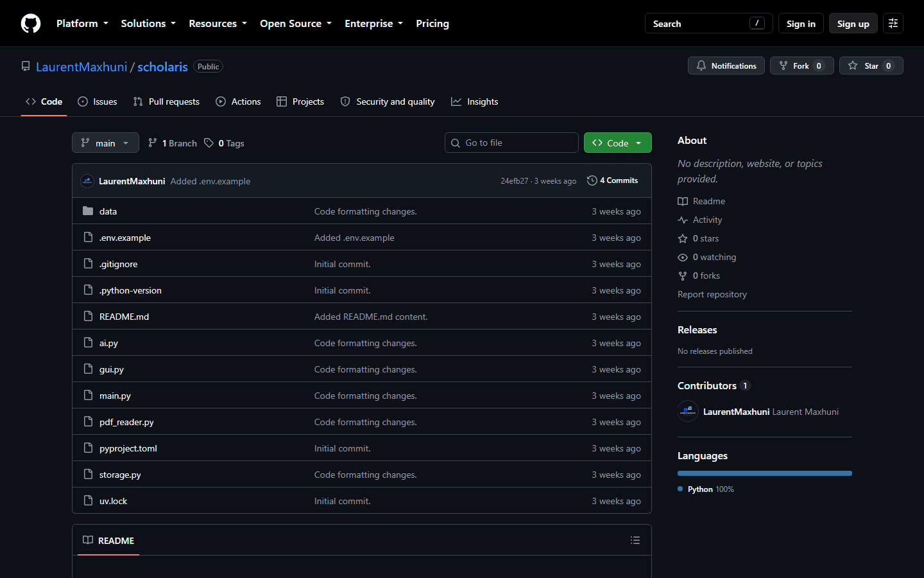Click the fork icon beside 0 forks
Viewport: 924px width, 578px height.
click(x=683, y=276)
